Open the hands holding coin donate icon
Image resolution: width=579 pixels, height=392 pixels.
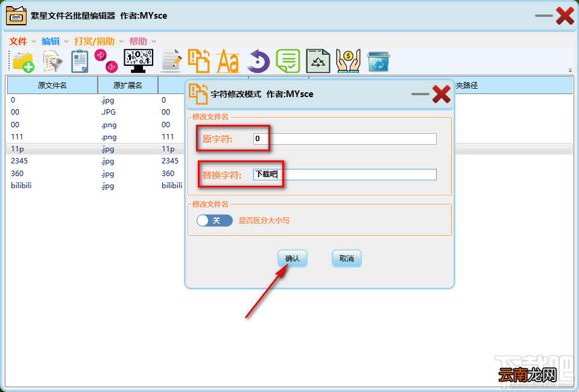(348, 61)
